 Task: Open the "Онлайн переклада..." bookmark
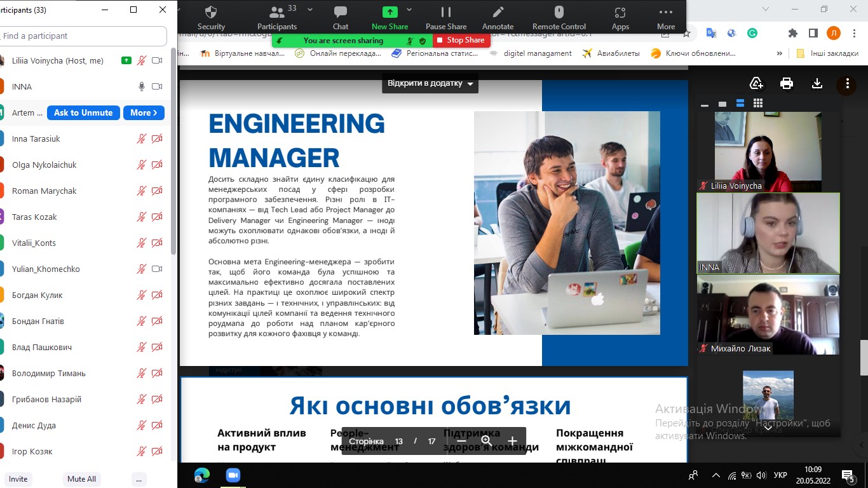click(x=337, y=53)
